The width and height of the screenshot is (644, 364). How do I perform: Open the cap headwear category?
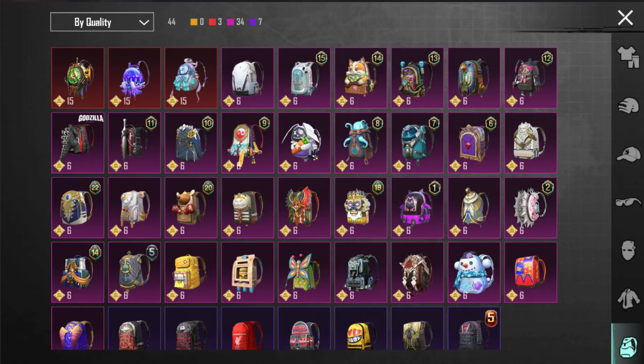click(628, 154)
